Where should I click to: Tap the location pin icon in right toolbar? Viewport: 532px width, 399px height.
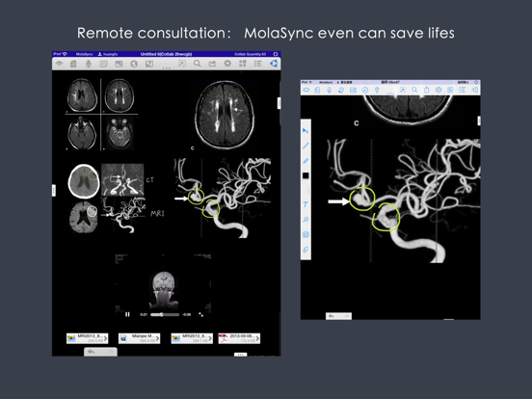click(377, 90)
